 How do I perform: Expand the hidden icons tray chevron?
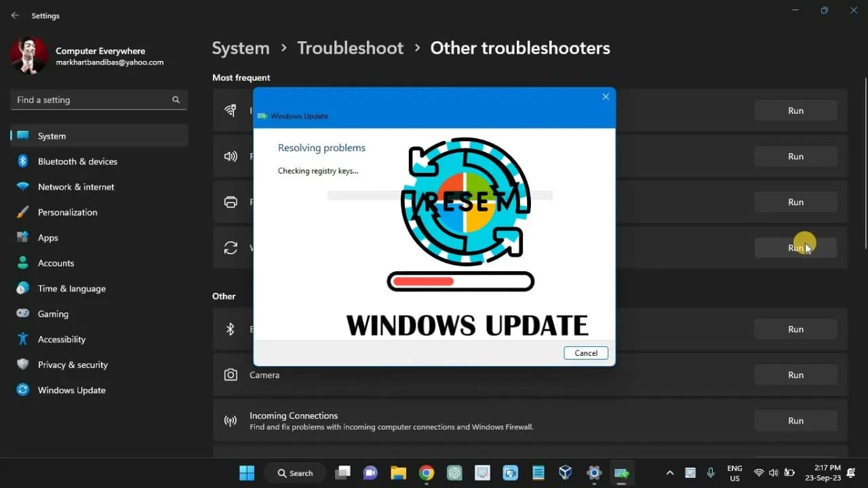coord(669,472)
